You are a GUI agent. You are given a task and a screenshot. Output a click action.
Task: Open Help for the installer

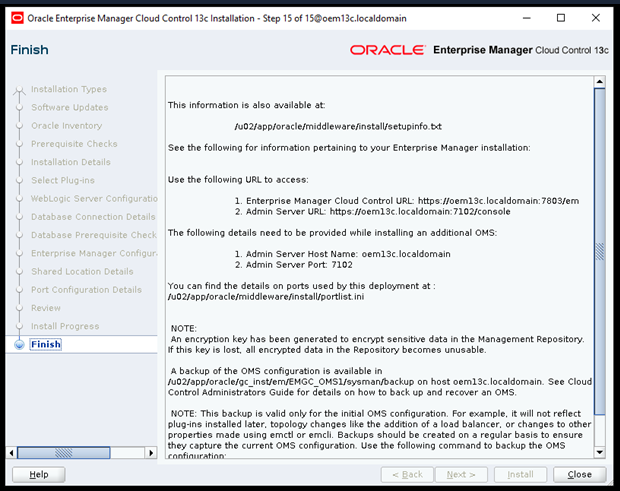click(x=38, y=474)
